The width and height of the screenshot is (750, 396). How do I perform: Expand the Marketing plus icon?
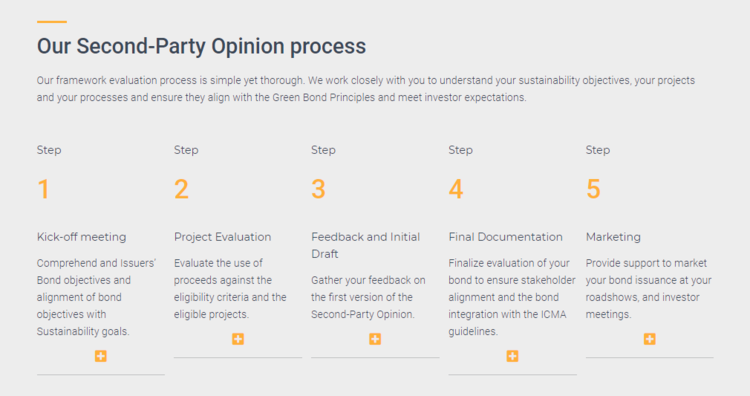pos(650,339)
